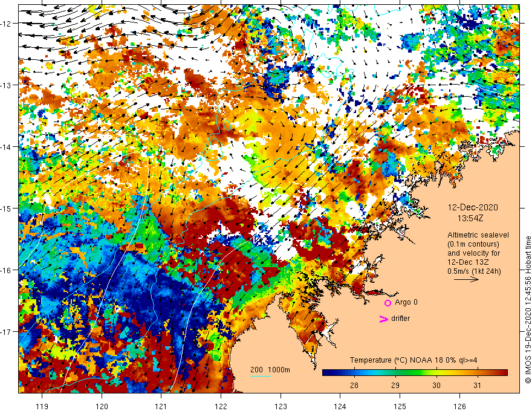The height and width of the screenshot is (411, 532).
Task: Click longitude label 123 on bottom axis
Action: 281,406
